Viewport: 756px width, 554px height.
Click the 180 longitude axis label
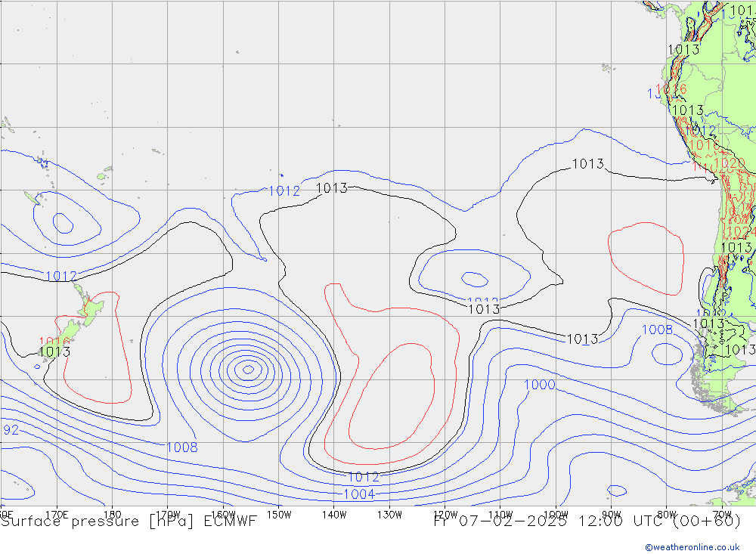pos(112,515)
